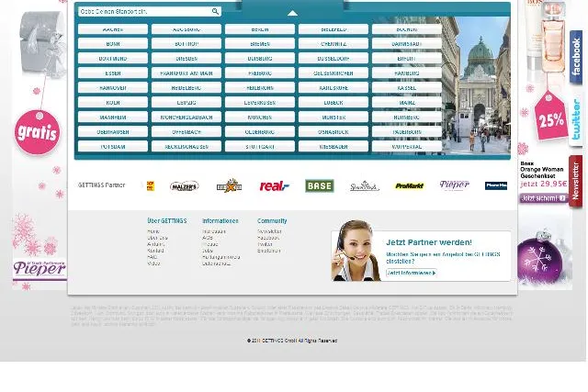Click the ProMarkt partner logo

pos(409,185)
